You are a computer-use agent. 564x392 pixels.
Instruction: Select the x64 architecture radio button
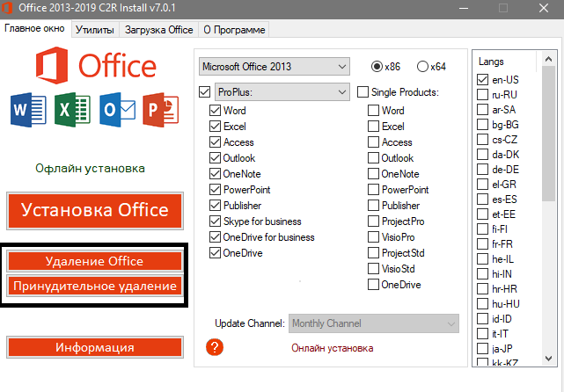(x=422, y=67)
